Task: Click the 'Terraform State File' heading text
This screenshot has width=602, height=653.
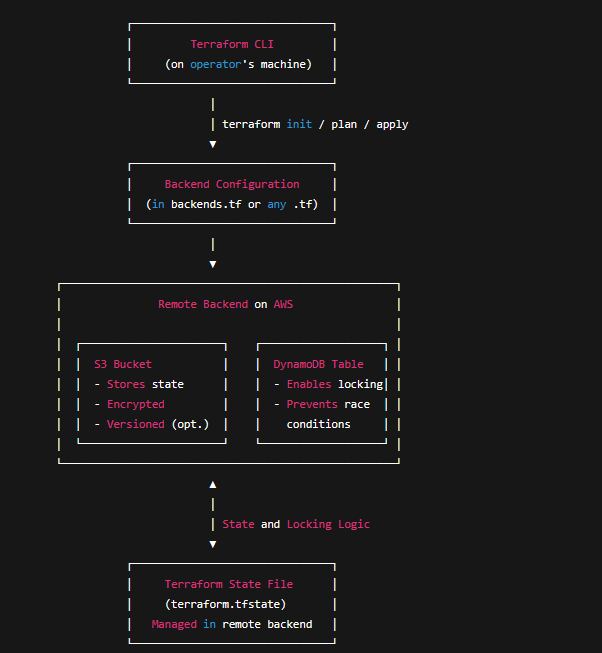Action: click(x=229, y=584)
